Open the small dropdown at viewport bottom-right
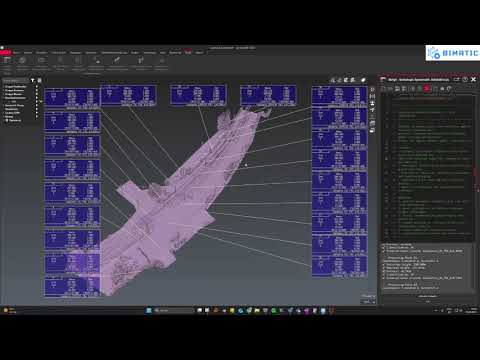 tap(368, 302)
